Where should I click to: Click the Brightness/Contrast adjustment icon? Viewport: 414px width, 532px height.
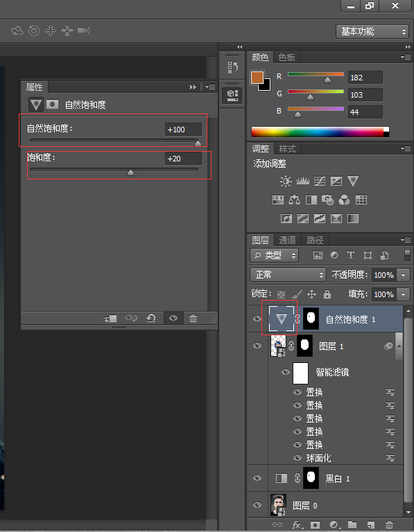coord(286,181)
